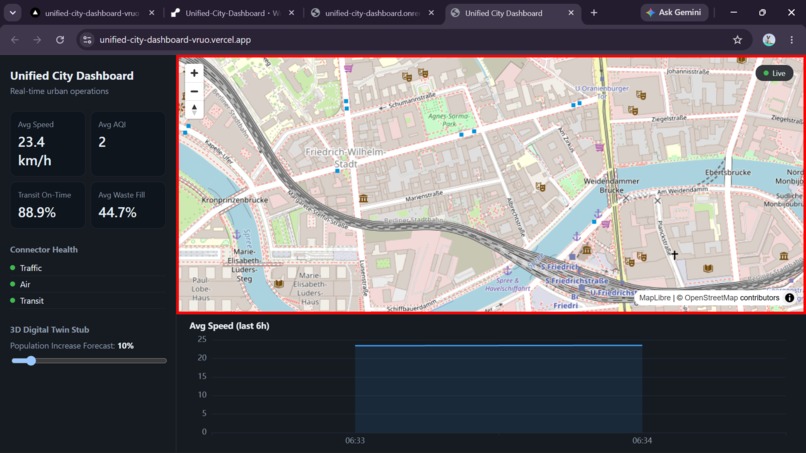
Task: Open the Chrome profile avatar
Action: 769,40
